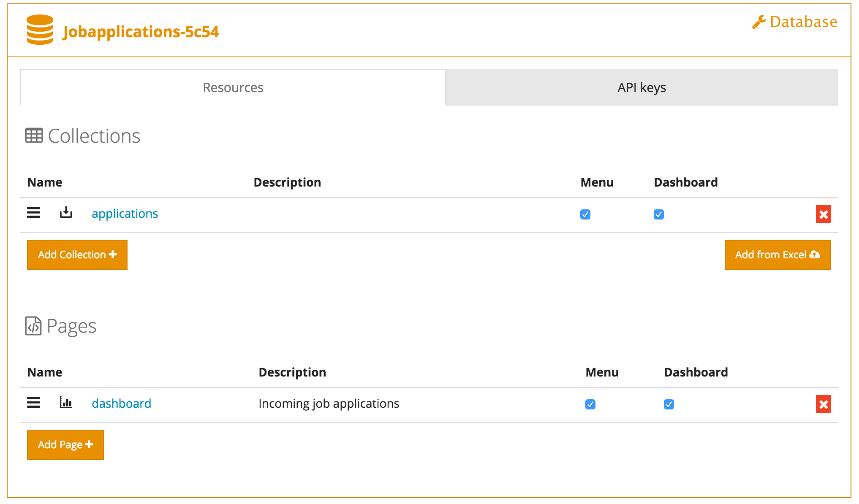Toggle Dashboard checkbox for dashboard page
This screenshot has height=504, width=859.
pos(669,404)
